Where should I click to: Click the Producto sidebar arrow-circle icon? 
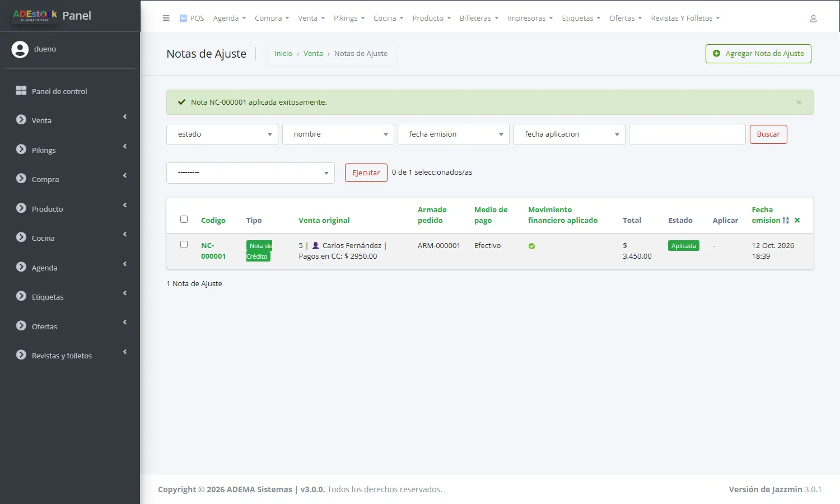(21, 208)
